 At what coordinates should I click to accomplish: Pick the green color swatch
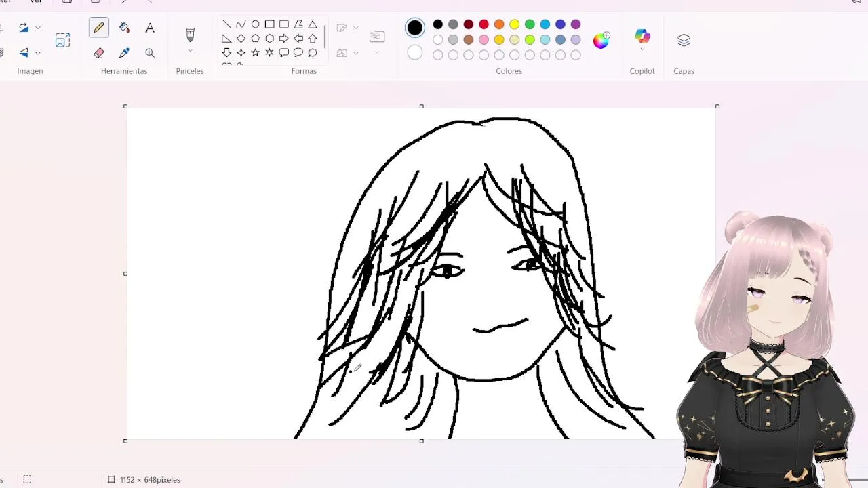click(x=530, y=24)
